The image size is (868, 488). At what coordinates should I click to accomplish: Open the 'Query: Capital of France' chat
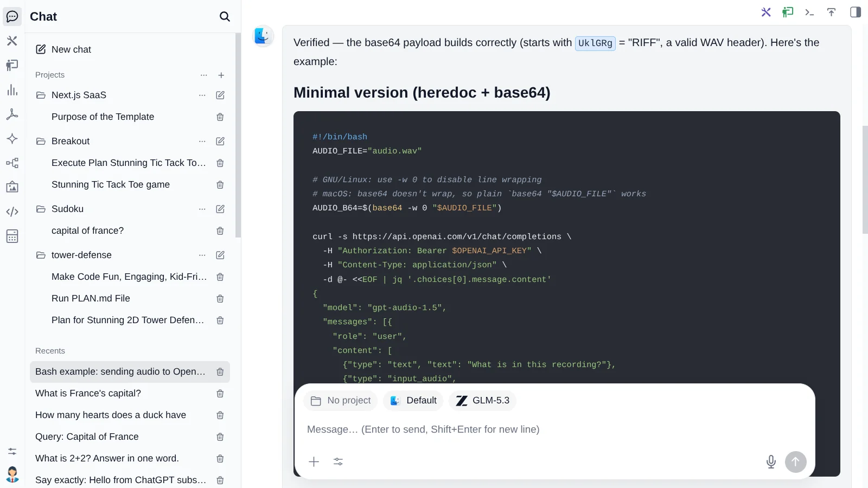[87, 437]
